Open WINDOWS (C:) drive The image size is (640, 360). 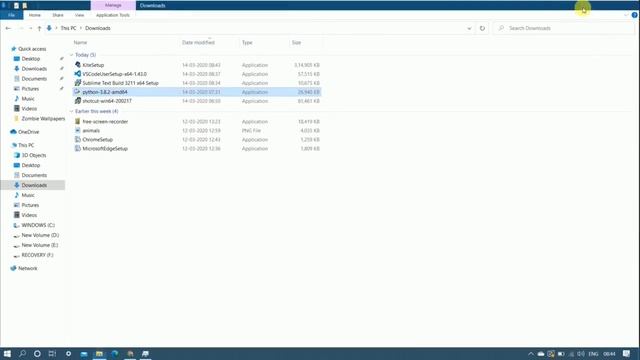click(x=38, y=225)
